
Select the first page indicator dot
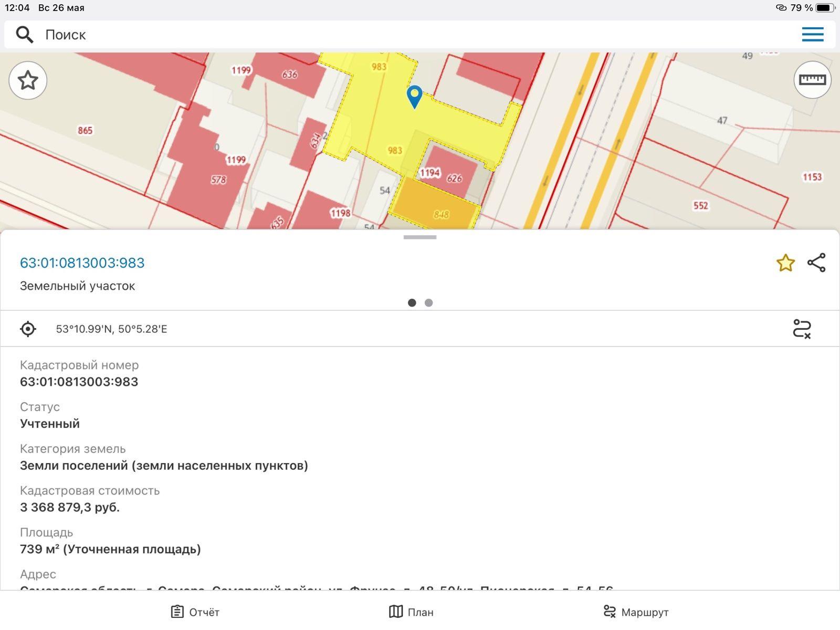point(412,303)
